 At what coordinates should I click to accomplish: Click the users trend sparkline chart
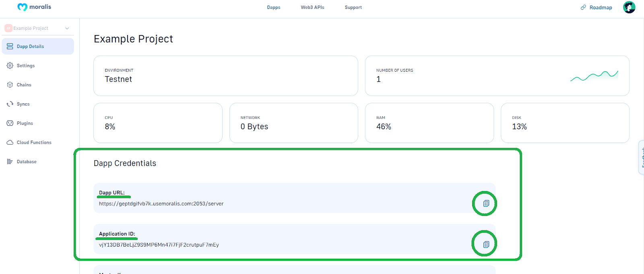click(594, 76)
